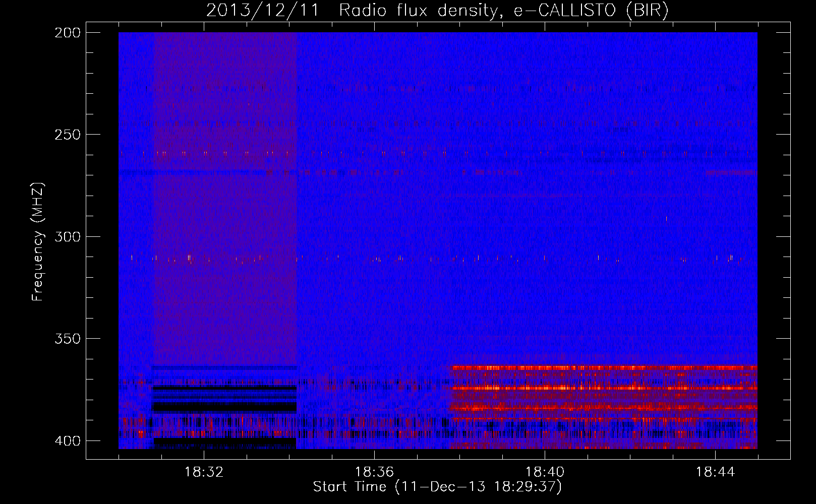The width and height of the screenshot is (816, 504).
Task: Click the 18:40 time tick label
Action: pyautogui.click(x=545, y=472)
